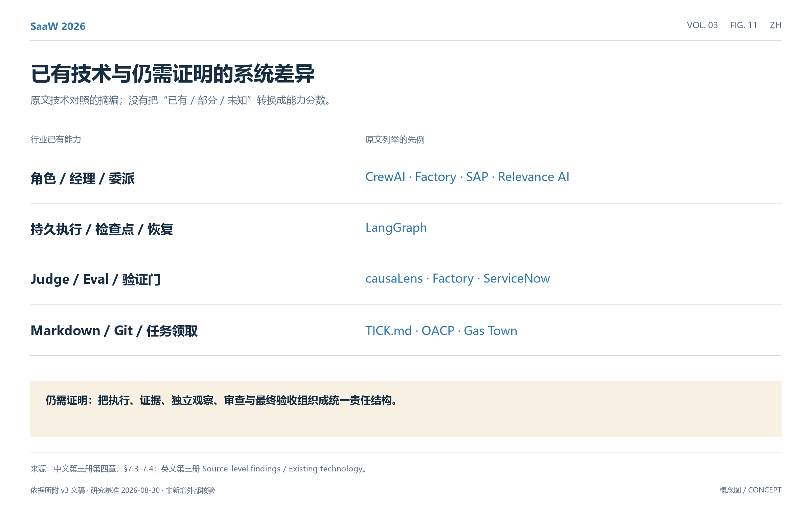Click the title 已有技术与仍需证明的系统差异
The image size is (812, 508).
pyautogui.click(x=173, y=74)
